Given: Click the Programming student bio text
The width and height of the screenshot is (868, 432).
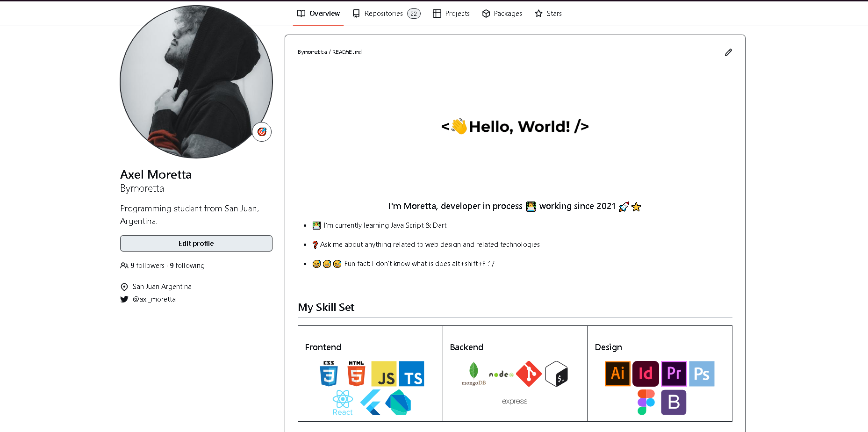Looking at the screenshot, I should point(190,215).
